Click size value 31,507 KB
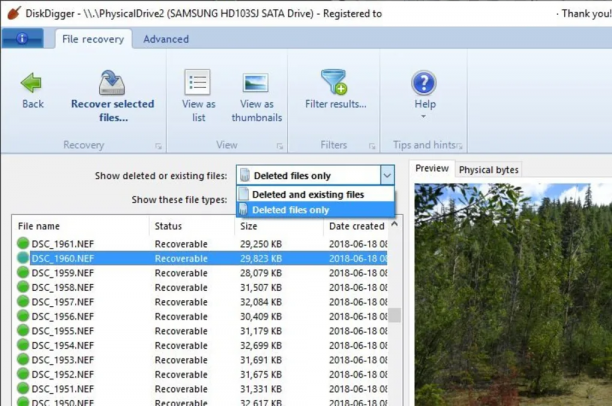This screenshot has width=612, height=406. 261,287
